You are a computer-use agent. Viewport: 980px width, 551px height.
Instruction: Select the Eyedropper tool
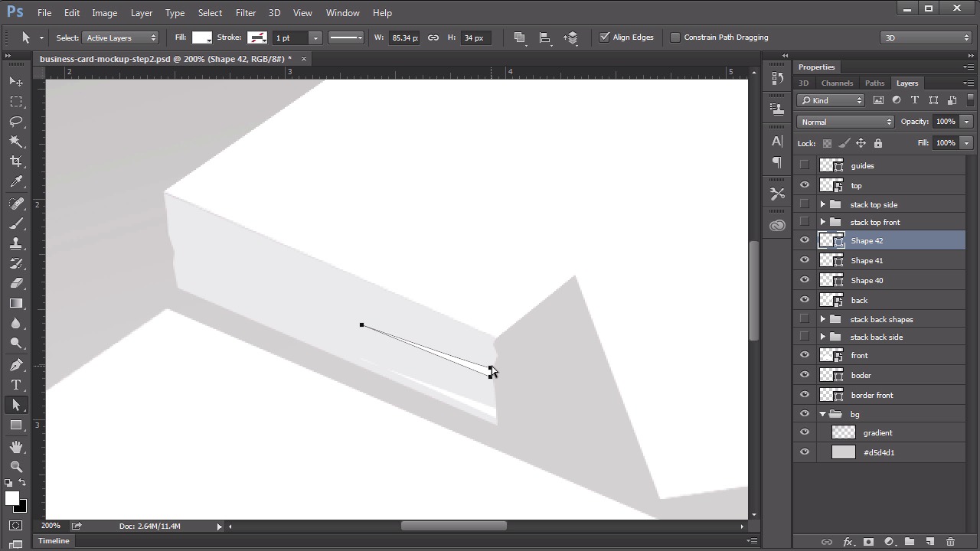tap(16, 182)
